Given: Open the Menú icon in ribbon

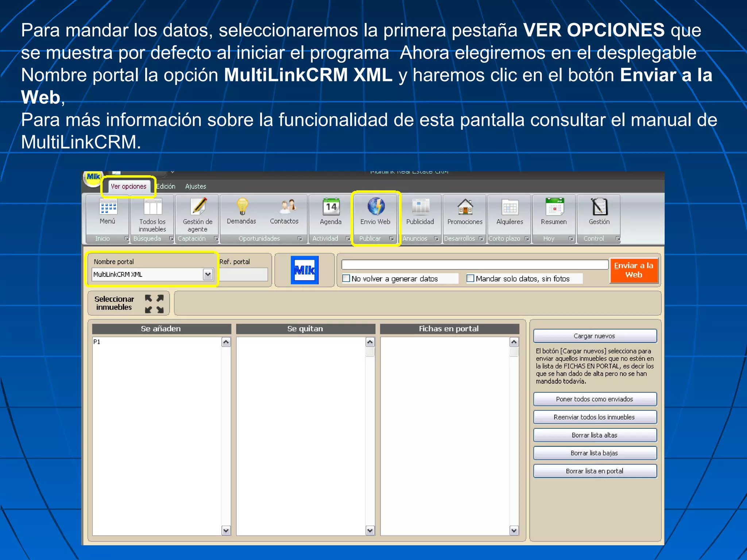Looking at the screenshot, I should 108,208.
